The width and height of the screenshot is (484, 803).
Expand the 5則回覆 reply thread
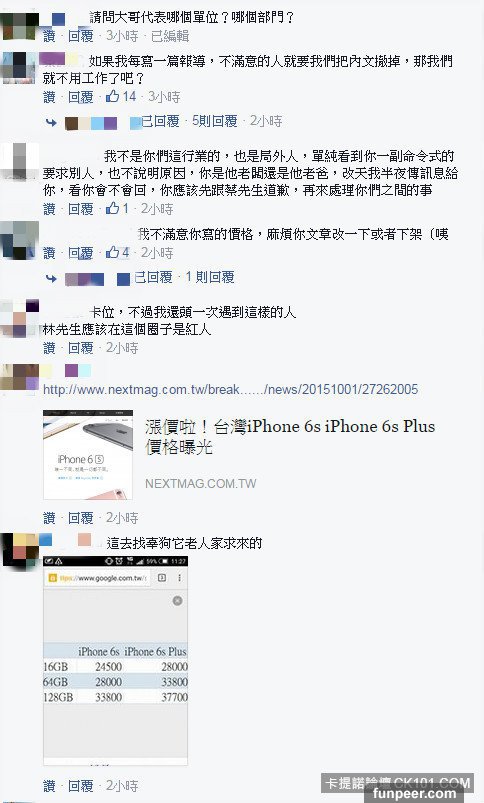coord(215,121)
